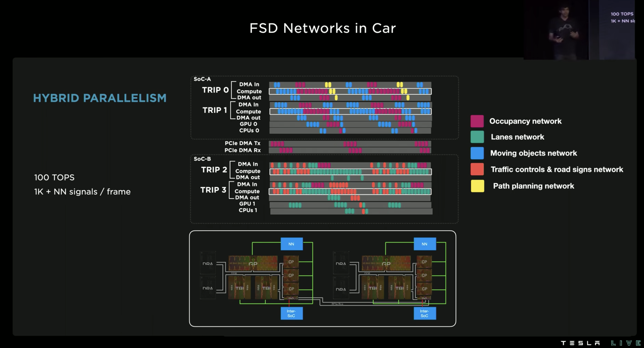Select the Moving objects network icon
This screenshot has height=348, width=644.
477,153
